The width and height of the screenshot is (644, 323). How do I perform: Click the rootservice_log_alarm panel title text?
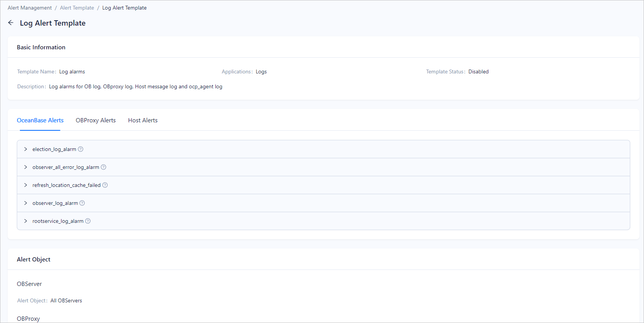(58, 221)
